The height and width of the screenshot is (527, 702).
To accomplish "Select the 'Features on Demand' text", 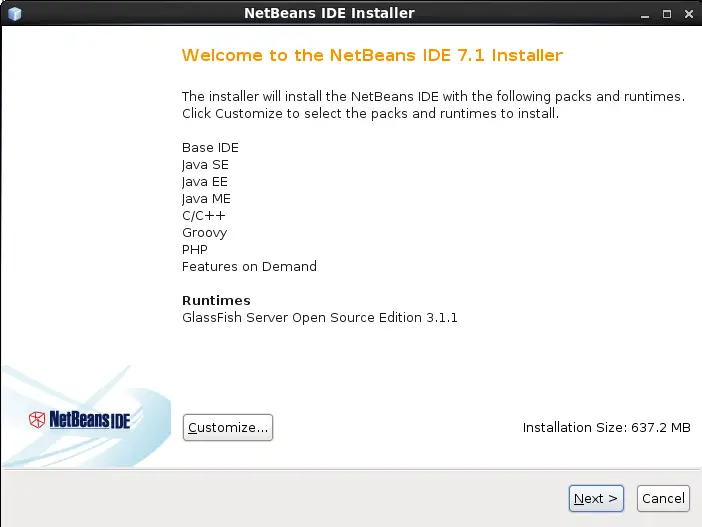I will (249, 267).
